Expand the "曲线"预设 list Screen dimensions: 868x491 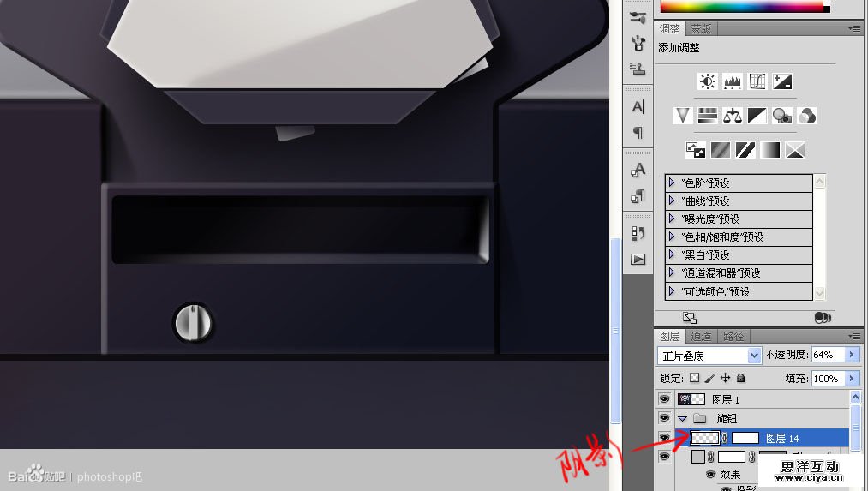click(672, 201)
